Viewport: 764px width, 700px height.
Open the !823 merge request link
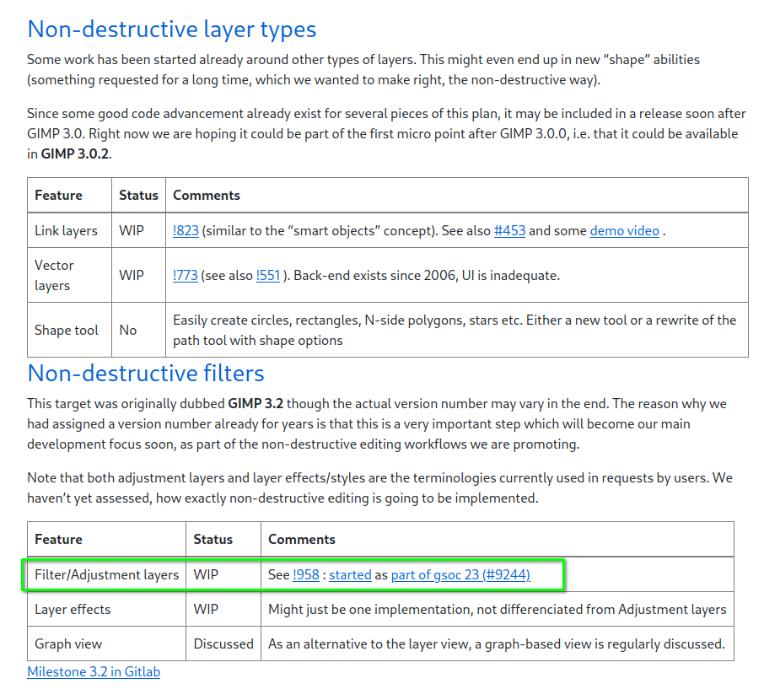(186, 230)
